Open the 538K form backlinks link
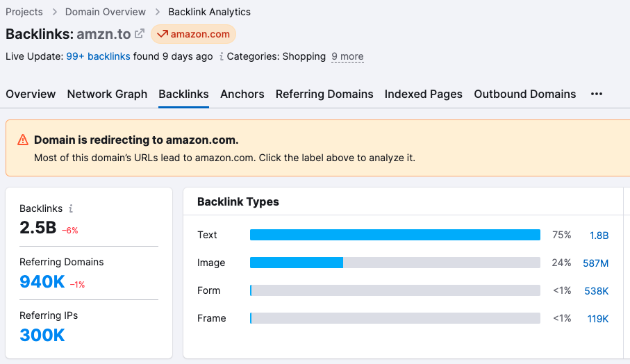The height and width of the screenshot is (364, 630). 596,291
